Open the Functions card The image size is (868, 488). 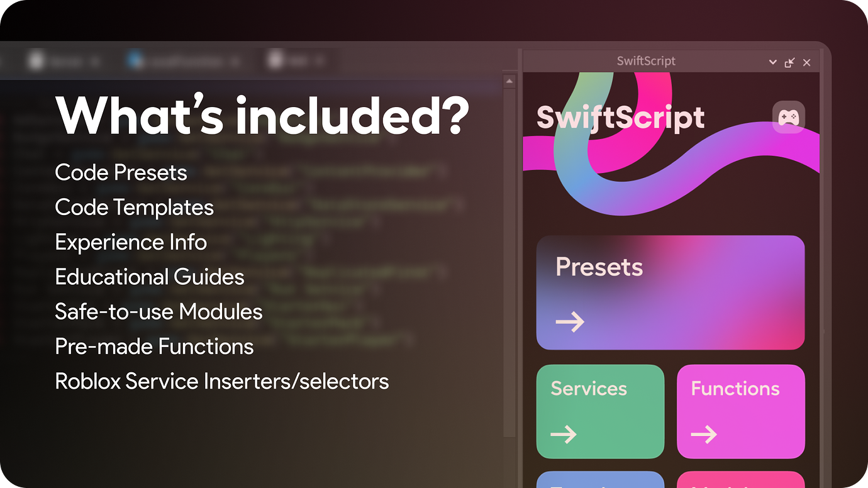point(741,411)
